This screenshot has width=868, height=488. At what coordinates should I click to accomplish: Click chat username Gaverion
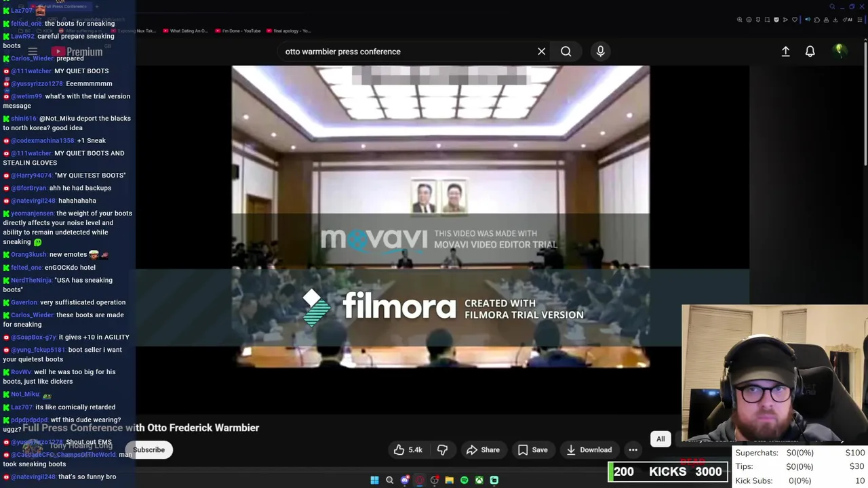click(x=24, y=302)
